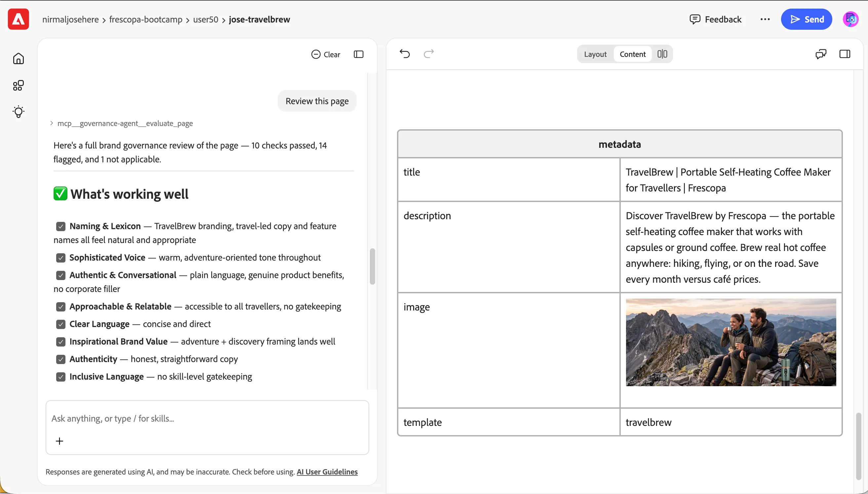Click the 'travelbrew' template cell

coord(731,422)
